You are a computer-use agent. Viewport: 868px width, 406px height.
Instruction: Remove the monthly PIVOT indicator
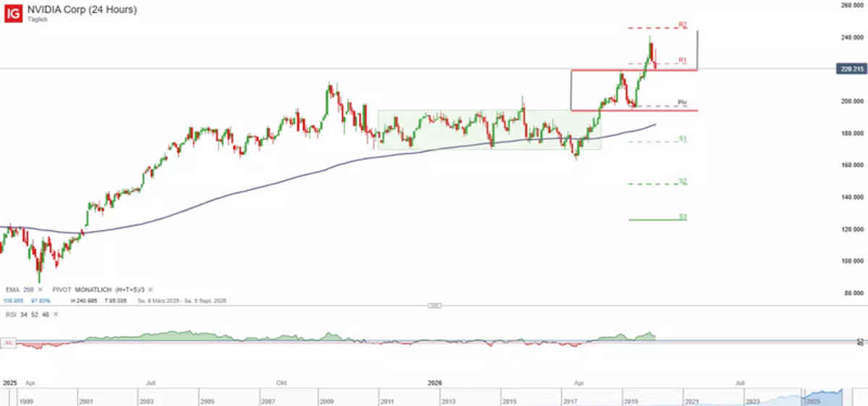(x=150, y=289)
